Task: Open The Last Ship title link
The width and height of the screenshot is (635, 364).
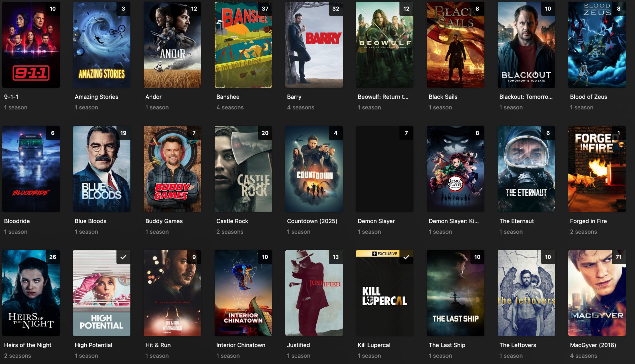Action: pyautogui.click(x=447, y=345)
